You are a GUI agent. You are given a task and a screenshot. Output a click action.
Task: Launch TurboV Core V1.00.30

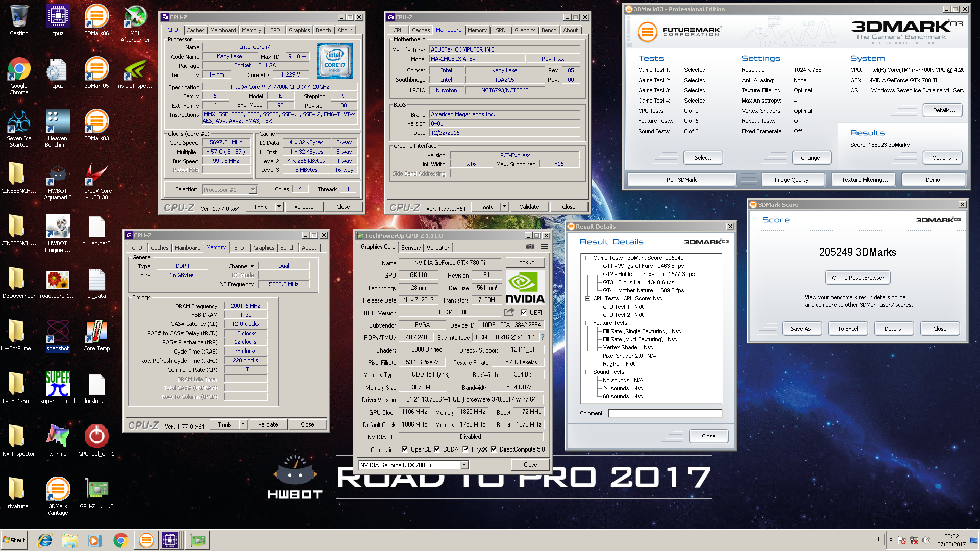[96, 181]
